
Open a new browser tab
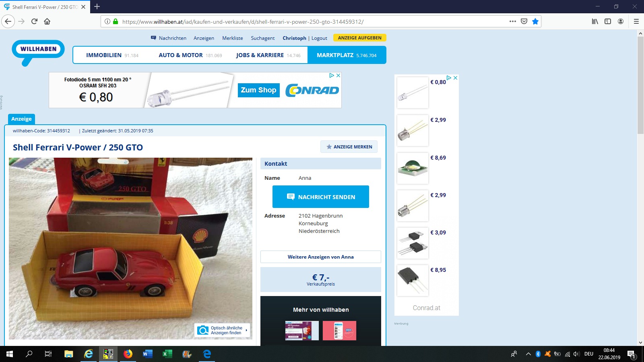point(97,6)
